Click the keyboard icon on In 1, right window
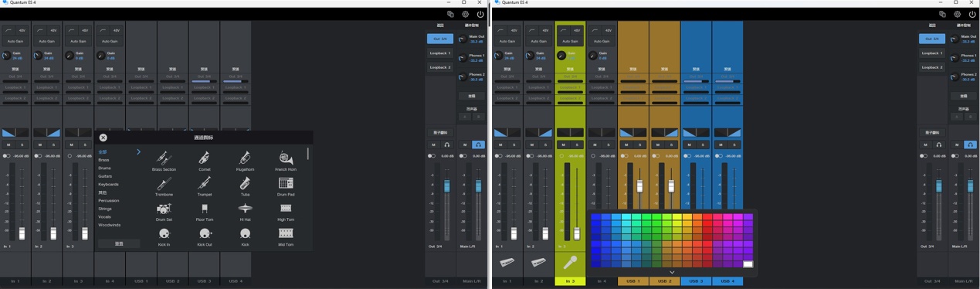Image resolution: width=980 pixels, height=289 pixels. click(507, 263)
